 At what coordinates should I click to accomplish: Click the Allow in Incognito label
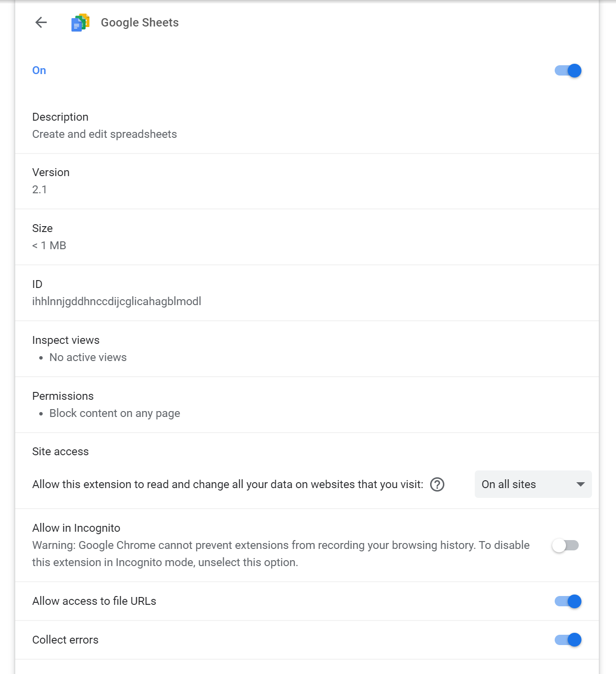tap(76, 528)
